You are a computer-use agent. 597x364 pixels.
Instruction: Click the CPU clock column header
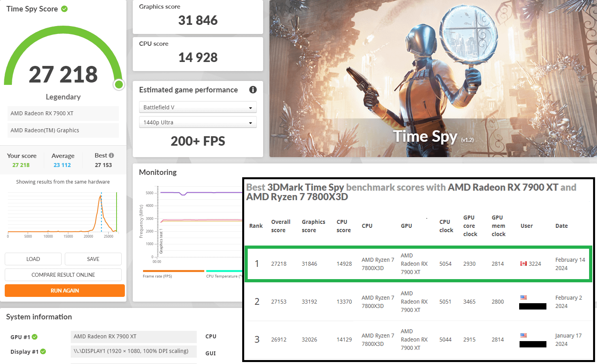pos(446,226)
